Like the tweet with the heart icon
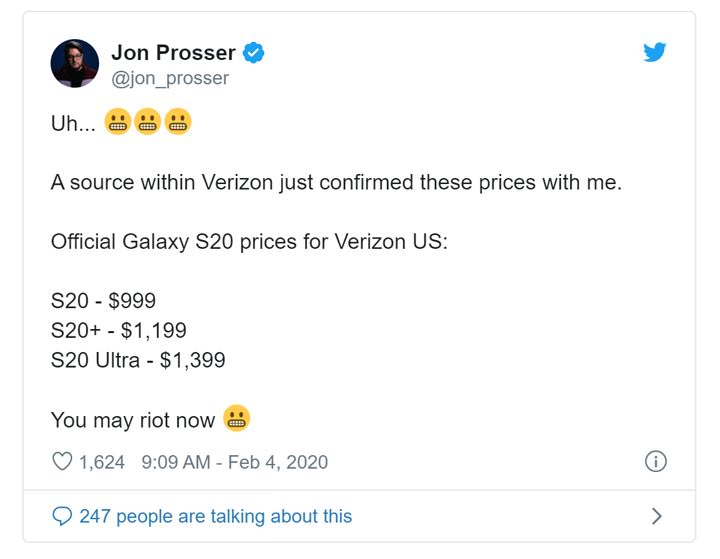 62,462
